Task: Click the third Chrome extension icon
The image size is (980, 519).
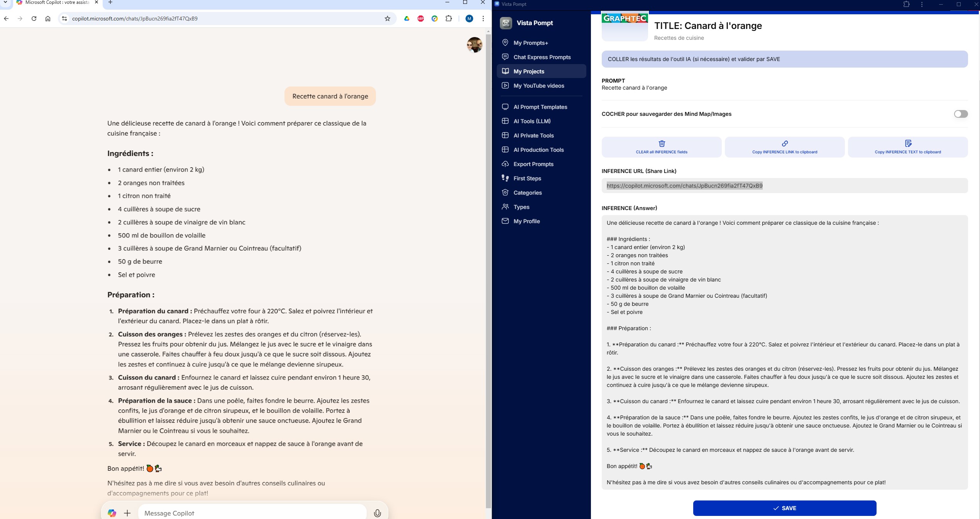Action: pyautogui.click(x=435, y=19)
